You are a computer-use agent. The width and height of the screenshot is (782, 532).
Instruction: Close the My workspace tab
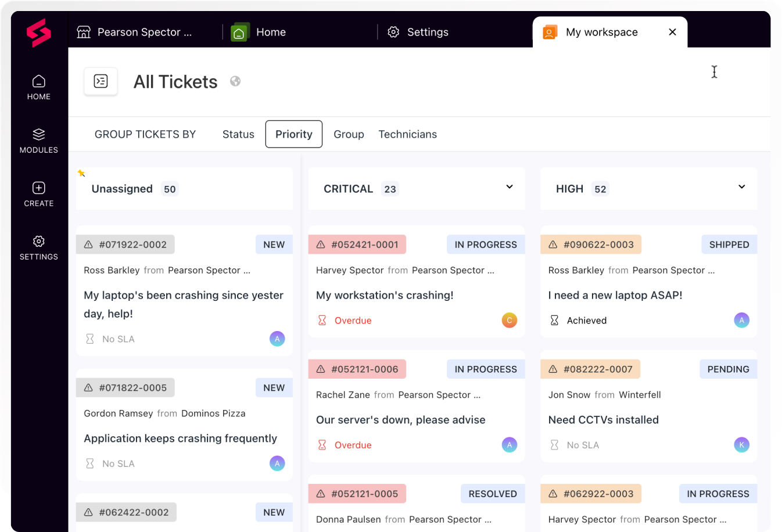(x=672, y=32)
